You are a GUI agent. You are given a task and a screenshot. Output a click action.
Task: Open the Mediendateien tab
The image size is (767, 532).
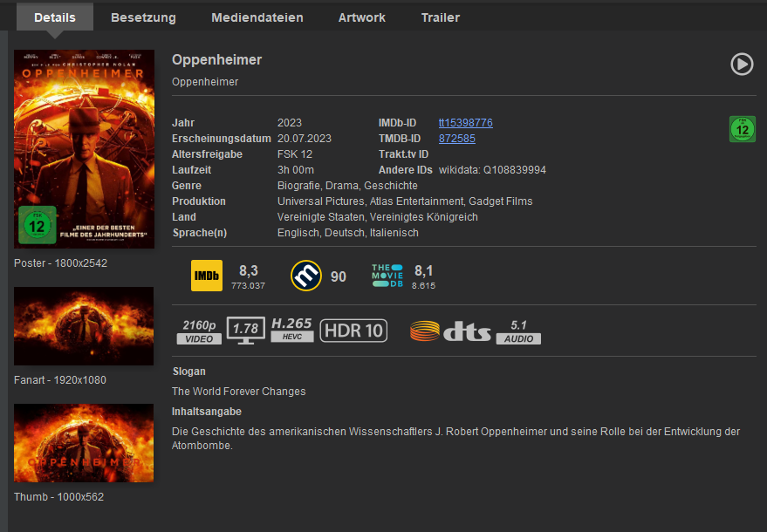point(257,17)
